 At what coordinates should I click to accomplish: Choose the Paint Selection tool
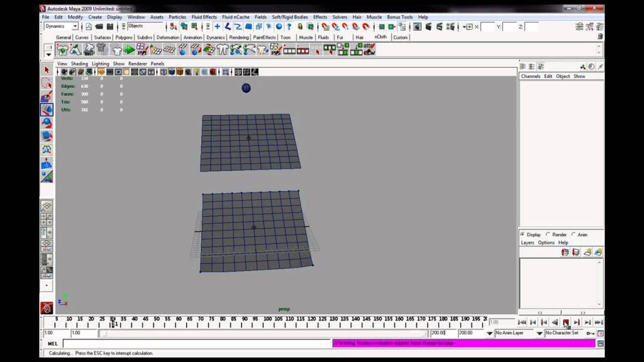coord(47,97)
